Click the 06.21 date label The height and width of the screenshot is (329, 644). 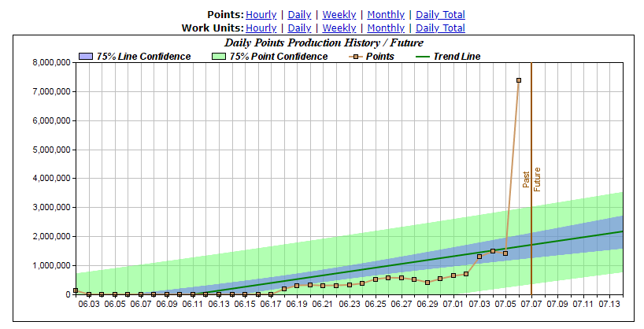tap(324, 304)
